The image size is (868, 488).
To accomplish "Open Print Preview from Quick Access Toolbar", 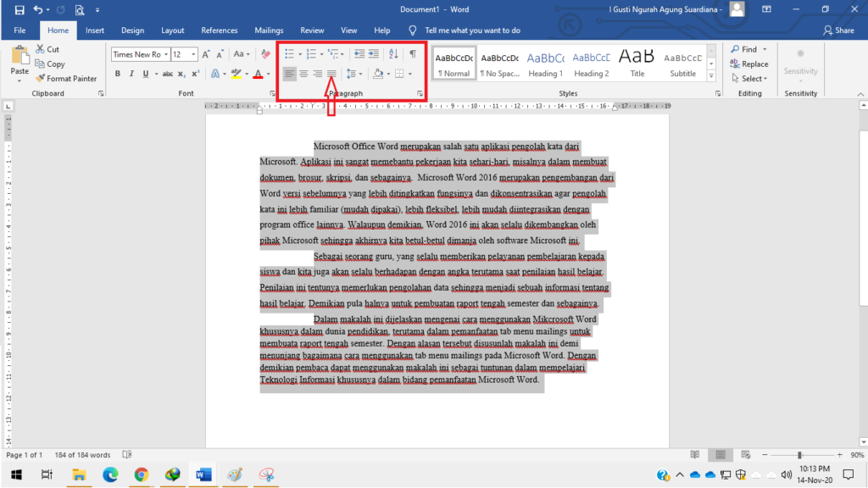I will (x=80, y=9).
